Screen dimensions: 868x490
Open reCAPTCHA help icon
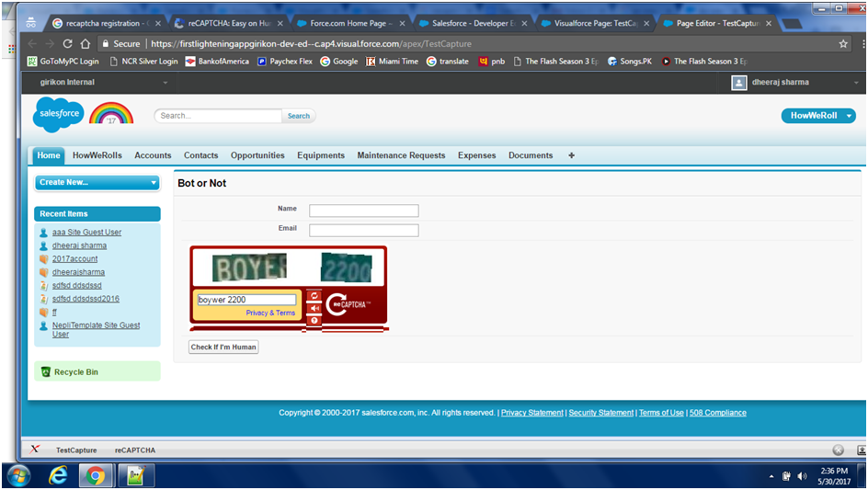click(314, 320)
